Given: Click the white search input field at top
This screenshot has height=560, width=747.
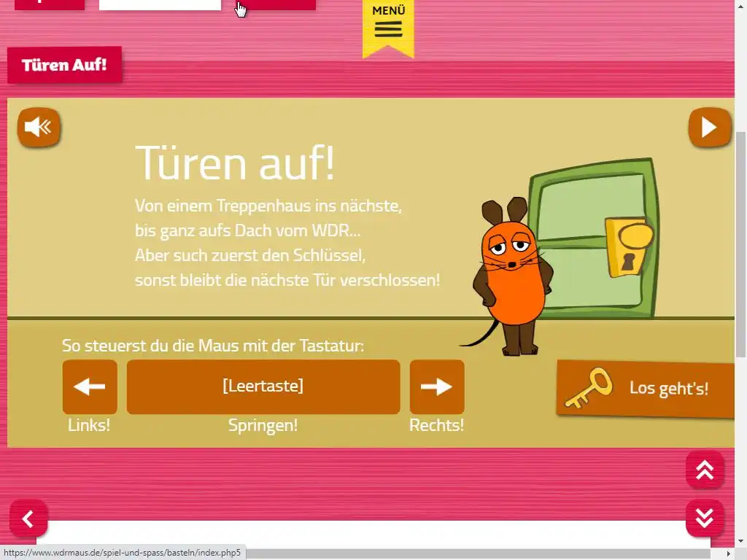Looking at the screenshot, I should tap(160, 5).
